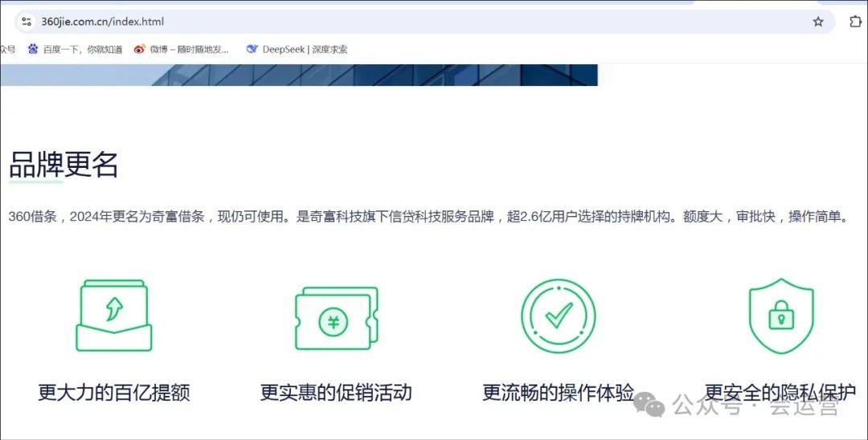Viewport: 868px width, 440px height.
Task: Click the yen coupon promotion icon
Action: (x=337, y=318)
